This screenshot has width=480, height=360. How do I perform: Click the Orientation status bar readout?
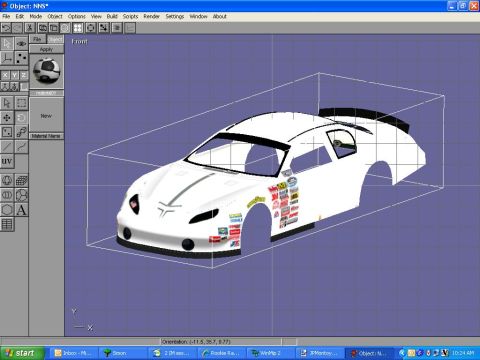[x=196, y=342]
